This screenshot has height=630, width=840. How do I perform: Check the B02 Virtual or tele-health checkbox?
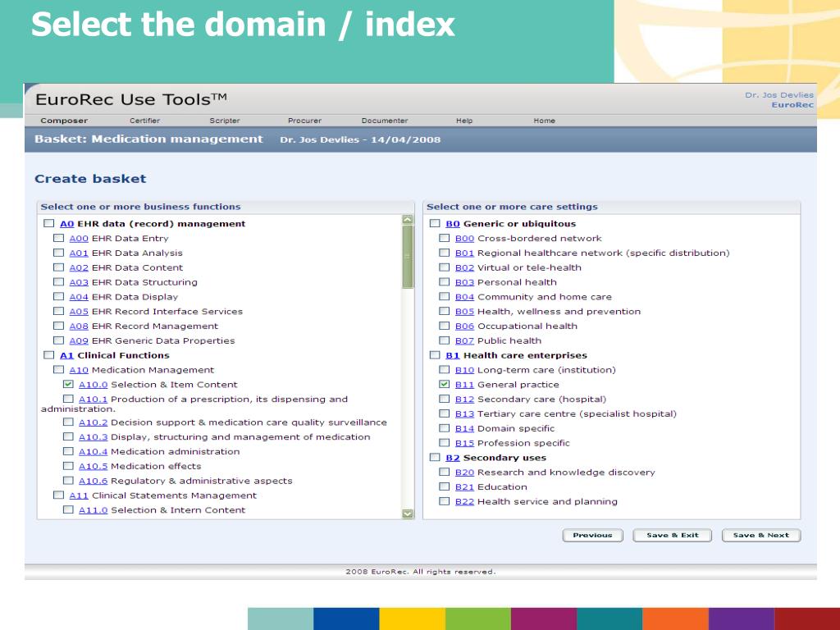[444, 267]
